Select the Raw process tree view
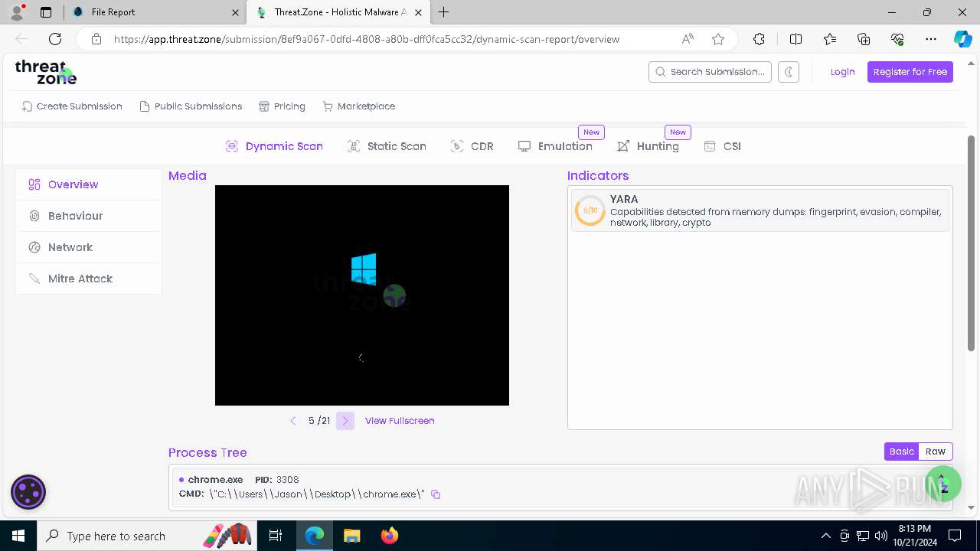This screenshot has height=551, width=980. coord(936,452)
